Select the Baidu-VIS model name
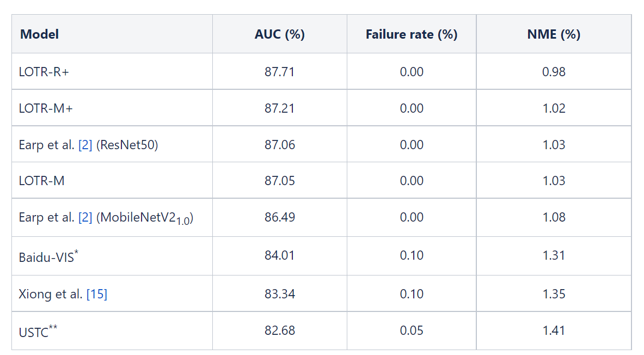 pyautogui.click(x=48, y=256)
